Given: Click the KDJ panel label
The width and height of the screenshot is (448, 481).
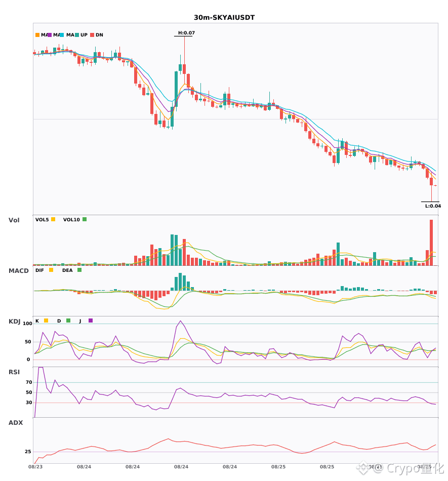Looking at the screenshot, I should [x=14, y=322].
